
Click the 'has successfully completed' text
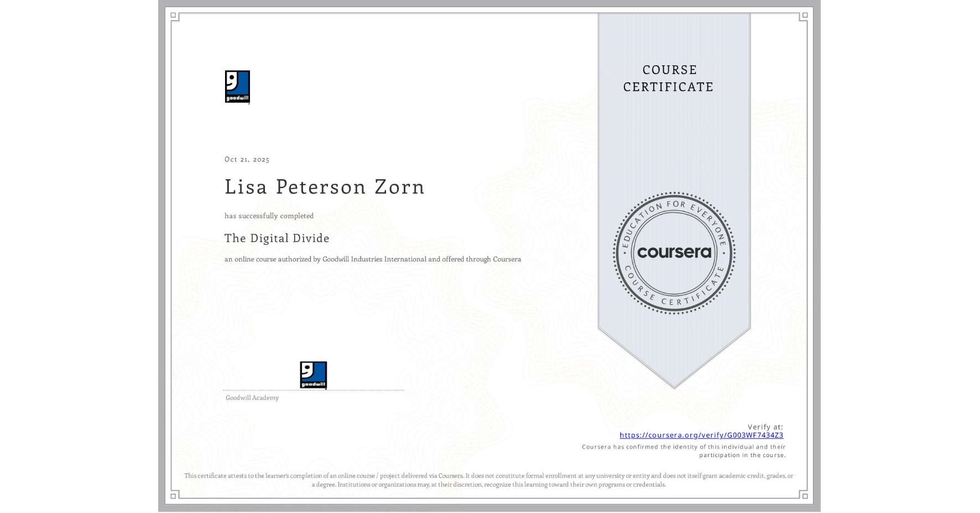(269, 216)
